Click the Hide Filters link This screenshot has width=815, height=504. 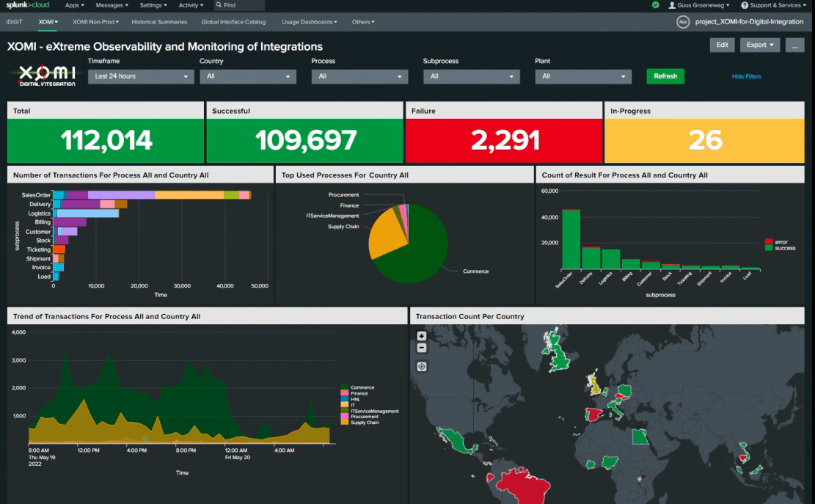pyautogui.click(x=746, y=76)
